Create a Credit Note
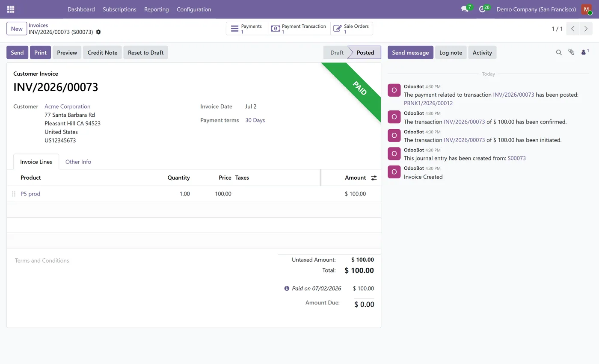599x364 pixels. [102, 52]
